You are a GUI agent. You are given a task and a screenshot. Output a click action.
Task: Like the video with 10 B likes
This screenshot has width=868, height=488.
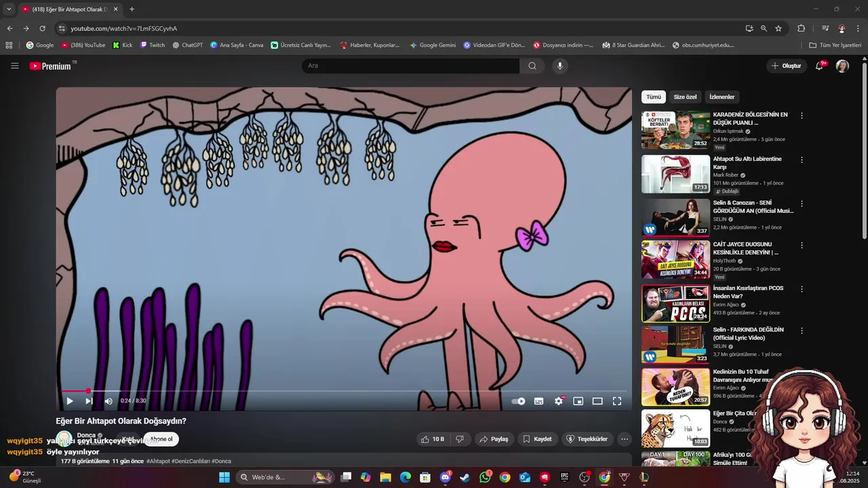point(433,439)
